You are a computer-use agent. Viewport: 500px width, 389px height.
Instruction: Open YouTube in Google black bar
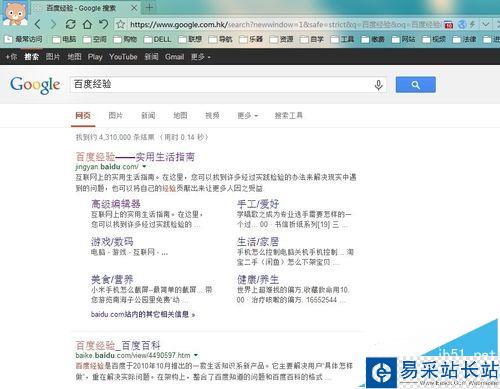pos(123,57)
